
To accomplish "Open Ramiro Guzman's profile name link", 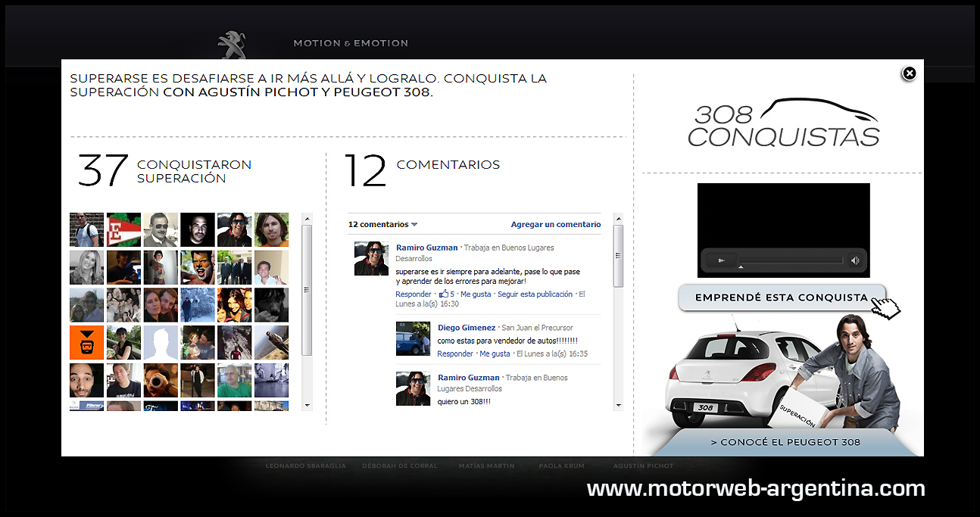I will point(427,248).
